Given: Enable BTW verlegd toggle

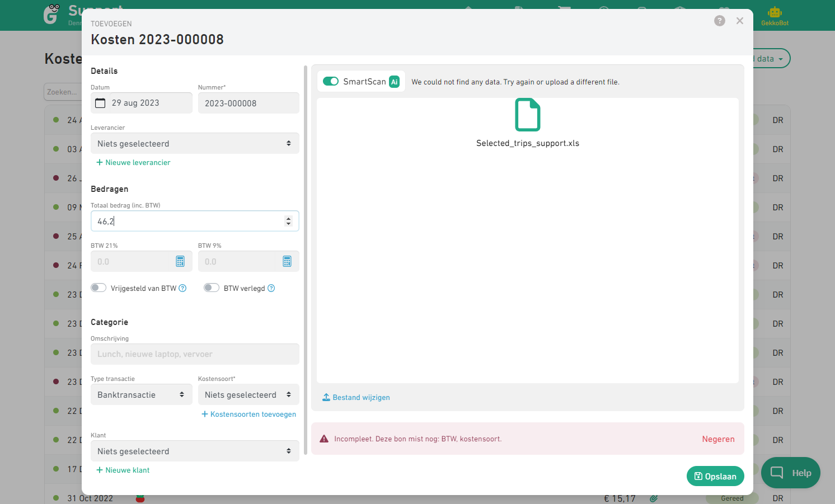Looking at the screenshot, I should [212, 288].
